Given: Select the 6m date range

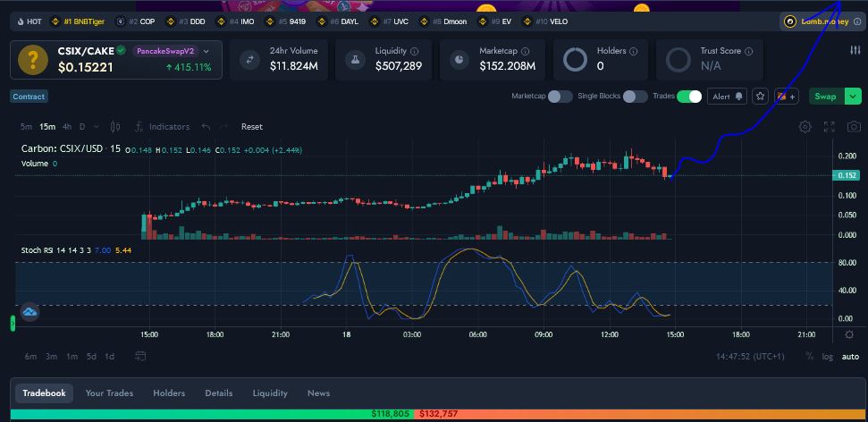Looking at the screenshot, I should [x=30, y=357].
